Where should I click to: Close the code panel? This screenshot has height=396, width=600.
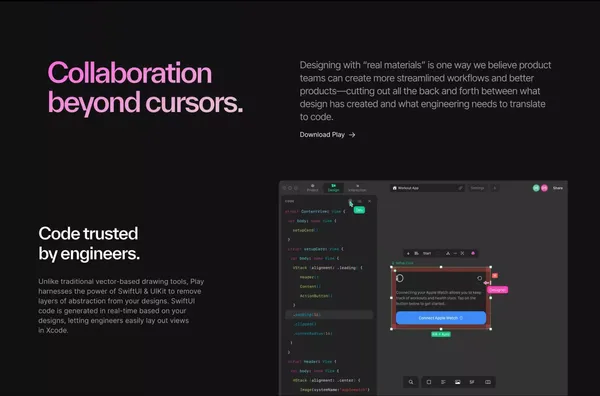tap(369, 201)
